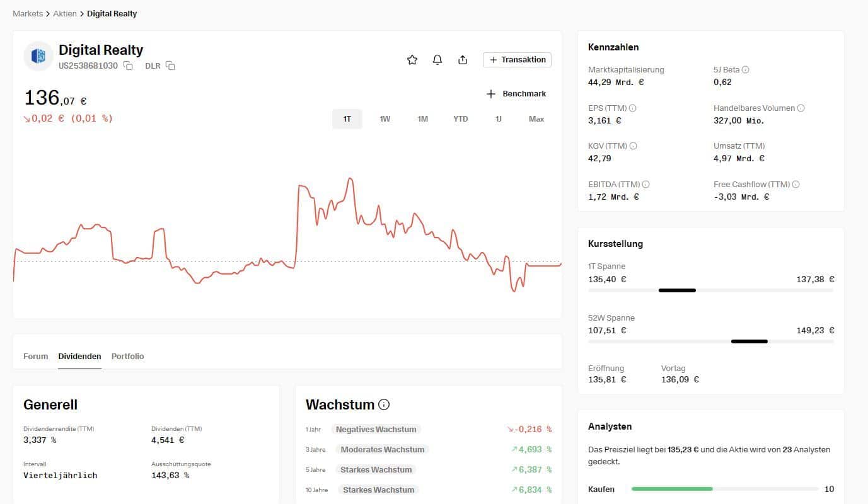
Task: Click the Negatives Wachstum badge
Action: (376, 430)
